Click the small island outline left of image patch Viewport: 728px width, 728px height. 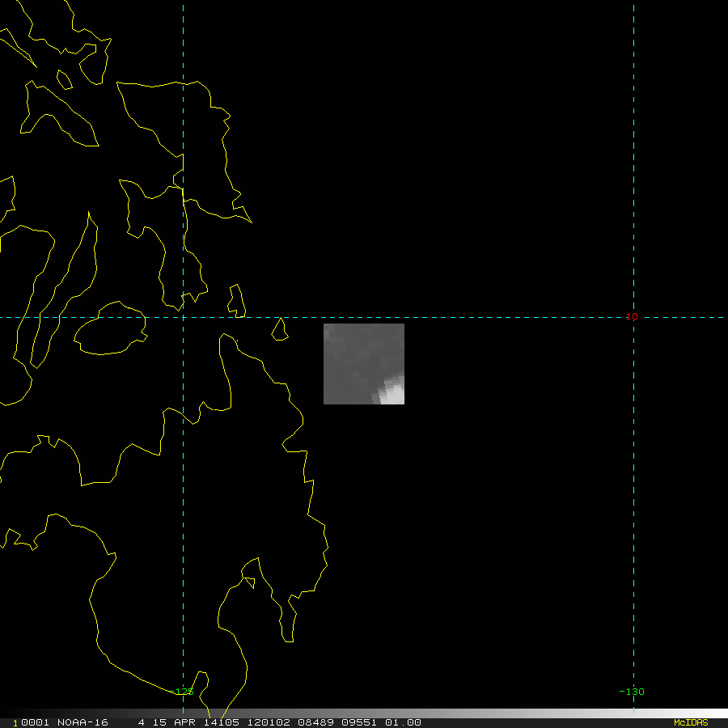click(x=280, y=329)
